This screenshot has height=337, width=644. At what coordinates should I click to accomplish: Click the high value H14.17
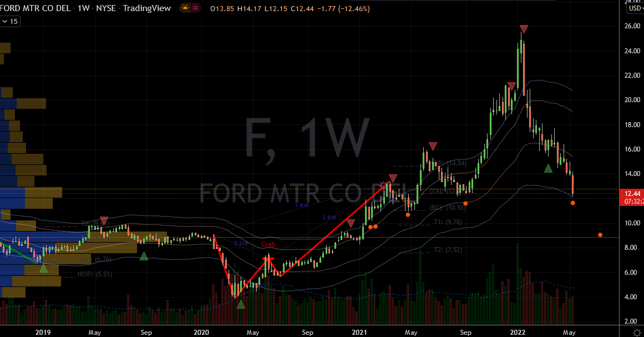coord(249,9)
